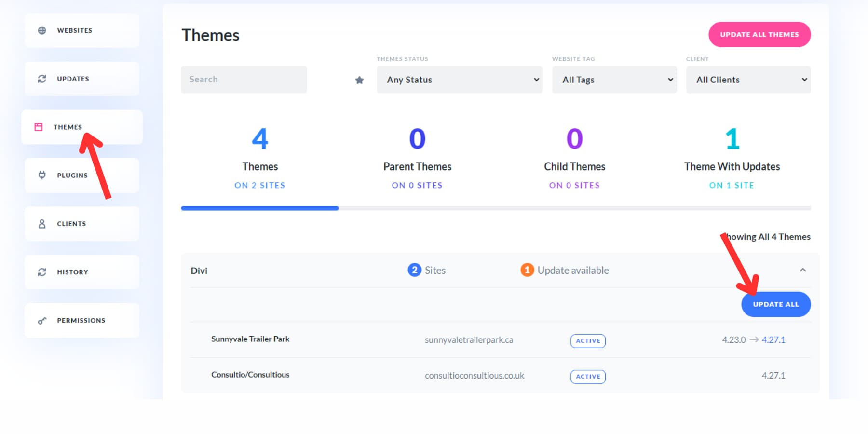Click the Consultio/Consultious site name
This screenshot has height=434, width=868.
[x=250, y=375]
